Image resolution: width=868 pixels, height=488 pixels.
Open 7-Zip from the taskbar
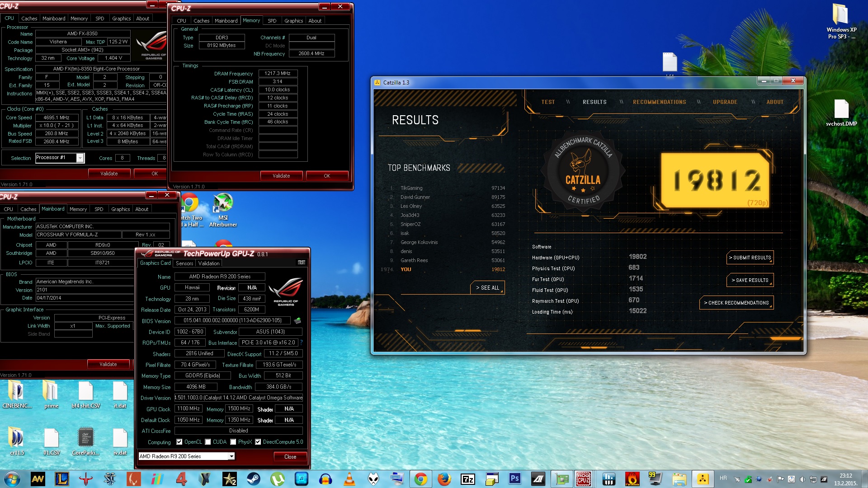(x=468, y=479)
